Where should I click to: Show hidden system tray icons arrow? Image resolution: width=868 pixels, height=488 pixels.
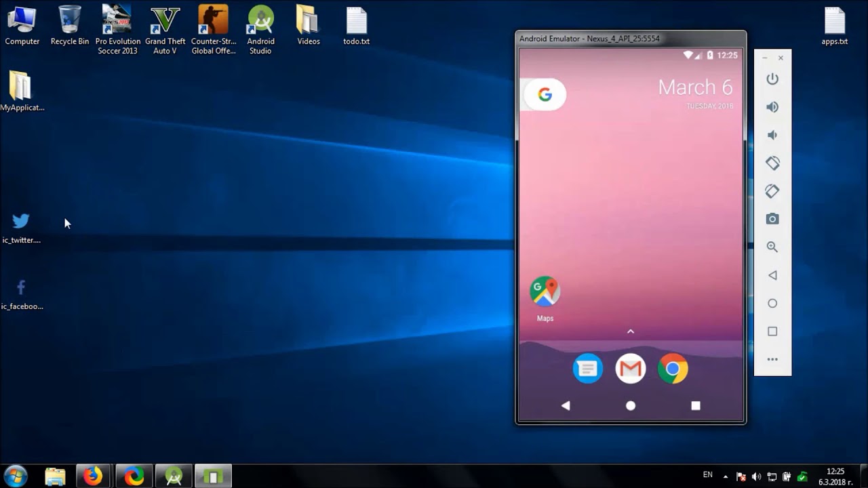pyautogui.click(x=726, y=476)
